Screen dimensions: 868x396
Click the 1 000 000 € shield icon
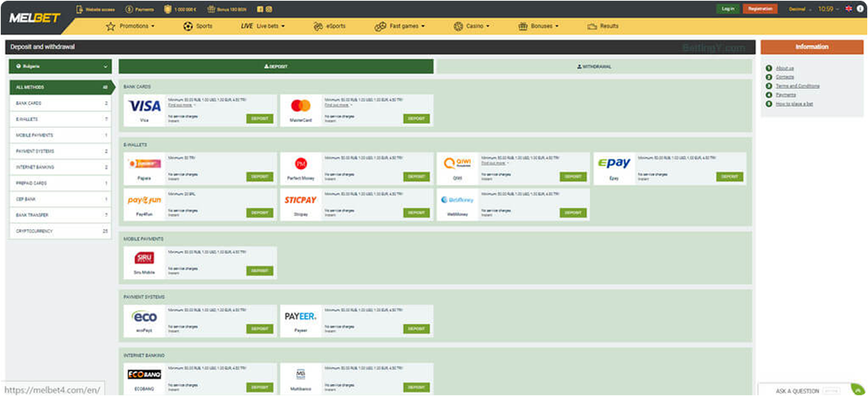168,9
